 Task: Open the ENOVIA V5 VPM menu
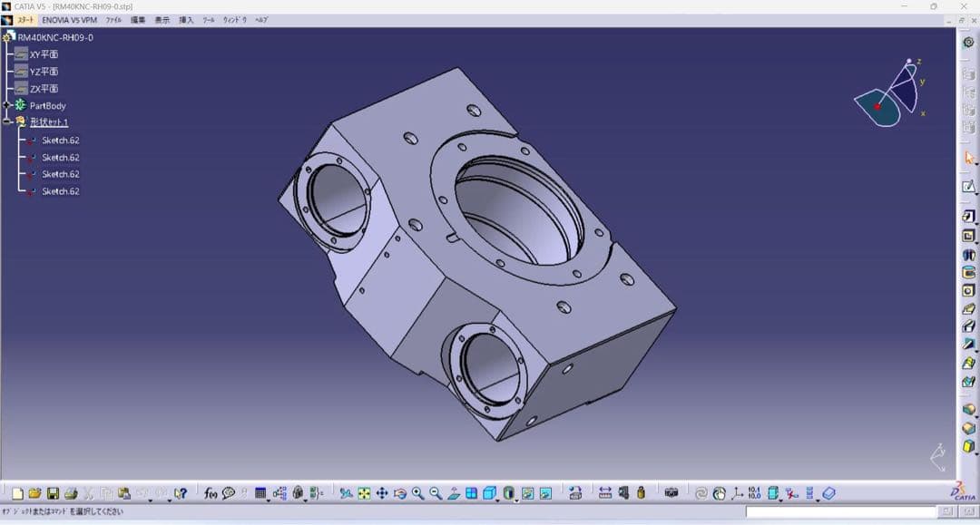click(69, 19)
